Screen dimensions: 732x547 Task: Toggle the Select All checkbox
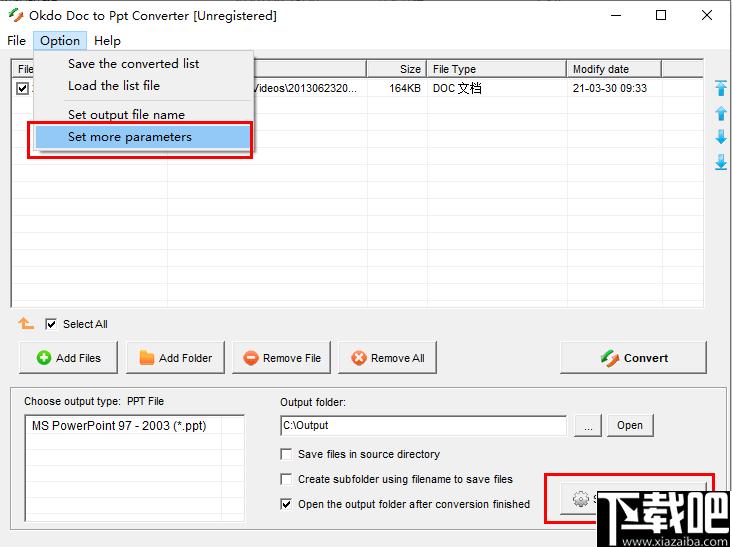pyautogui.click(x=51, y=324)
